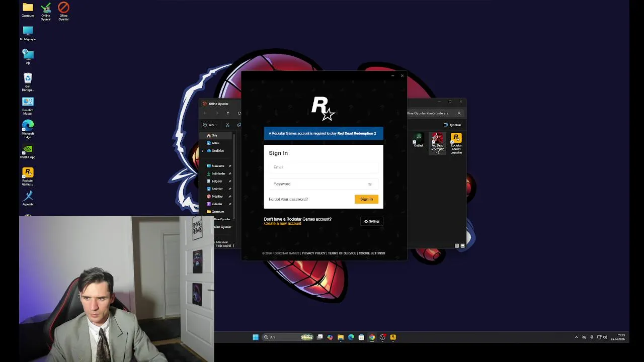Select Rockstar Games Launcher file in Explorer

point(456,143)
